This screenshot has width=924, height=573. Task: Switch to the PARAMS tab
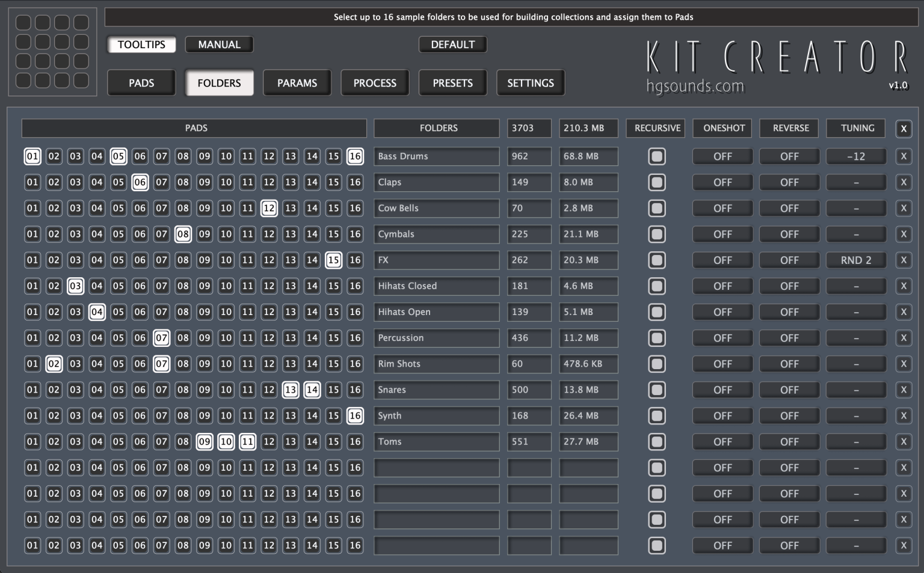point(297,82)
